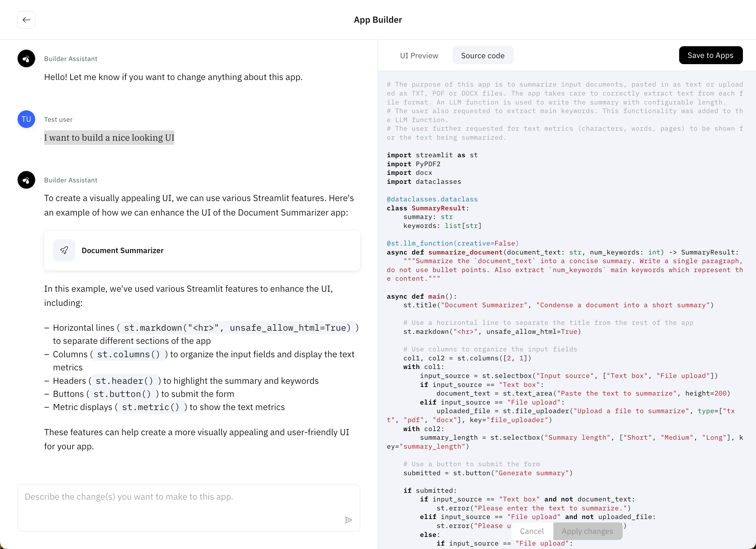Click the 'async def main():' code line
The width and height of the screenshot is (756, 549).
click(x=421, y=297)
